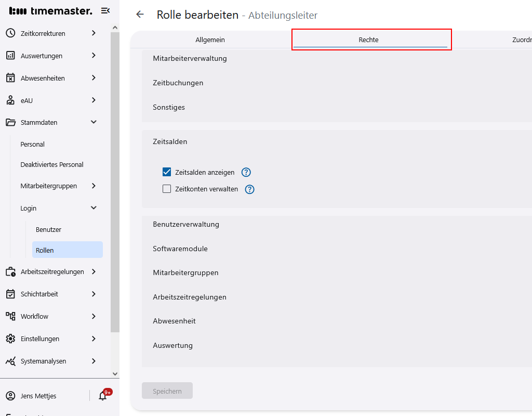Open the notification bell
532x416 pixels.
tap(103, 396)
